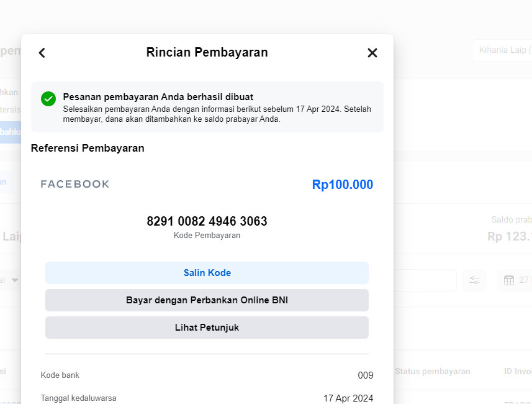532x404 pixels.
Task: Click the green checkmark success icon
Action: click(x=48, y=99)
